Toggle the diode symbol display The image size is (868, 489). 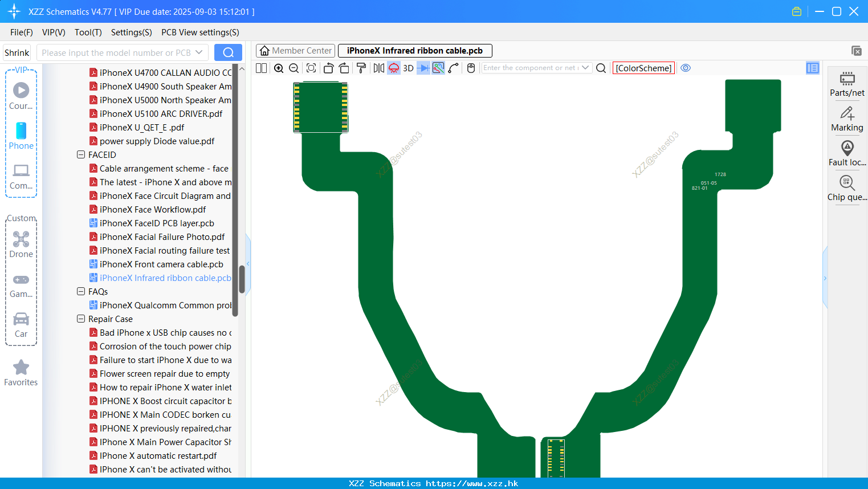click(x=423, y=68)
